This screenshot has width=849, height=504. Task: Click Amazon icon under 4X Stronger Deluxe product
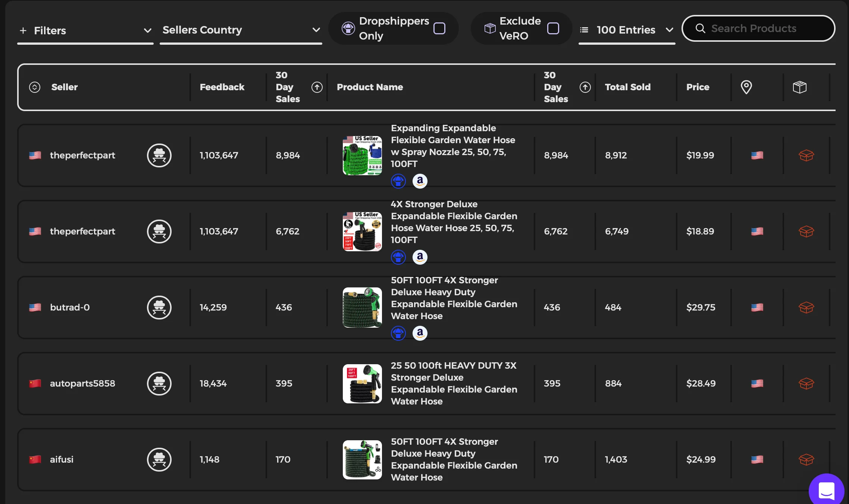pyautogui.click(x=420, y=257)
